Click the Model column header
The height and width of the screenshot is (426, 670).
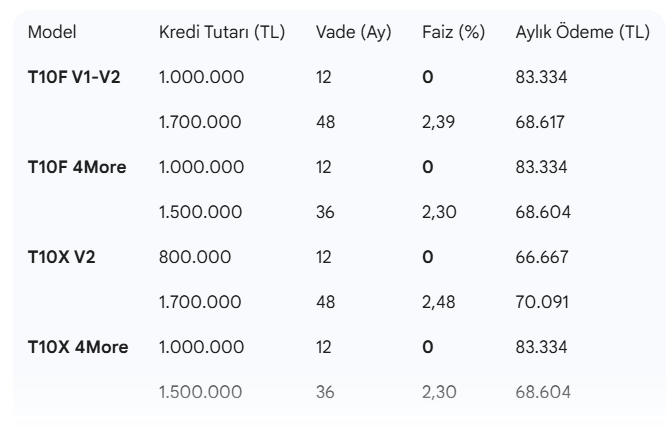point(51,32)
